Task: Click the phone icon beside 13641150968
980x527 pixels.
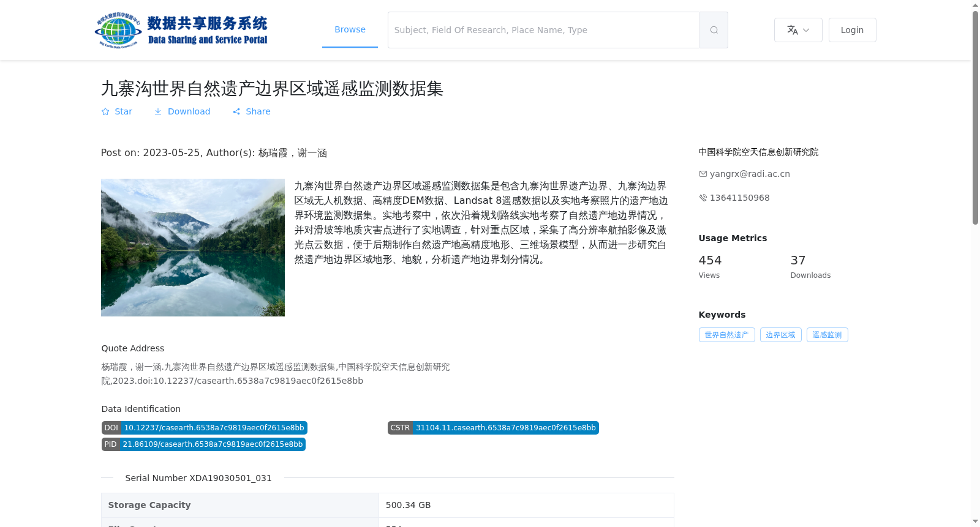Action: point(703,198)
